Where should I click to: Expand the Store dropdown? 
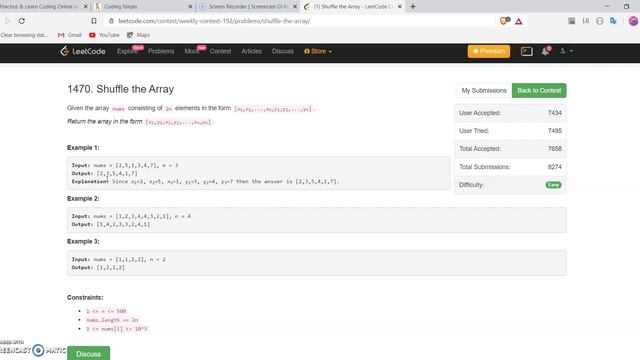pos(318,51)
